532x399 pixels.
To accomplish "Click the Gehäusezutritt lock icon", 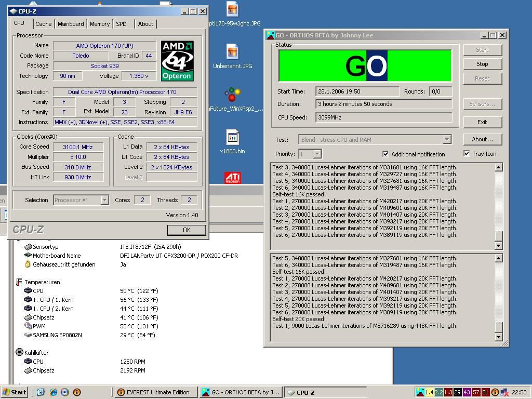I will (x=28, y=264).
